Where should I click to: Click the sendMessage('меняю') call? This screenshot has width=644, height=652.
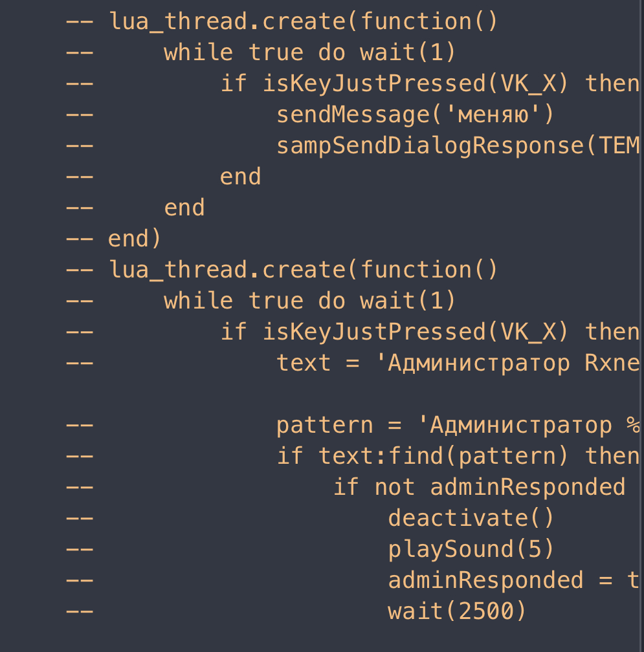coord(415,114)
